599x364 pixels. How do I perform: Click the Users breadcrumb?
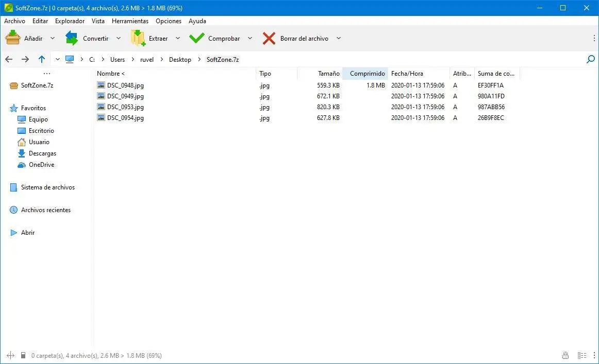(x=118, y=60)
